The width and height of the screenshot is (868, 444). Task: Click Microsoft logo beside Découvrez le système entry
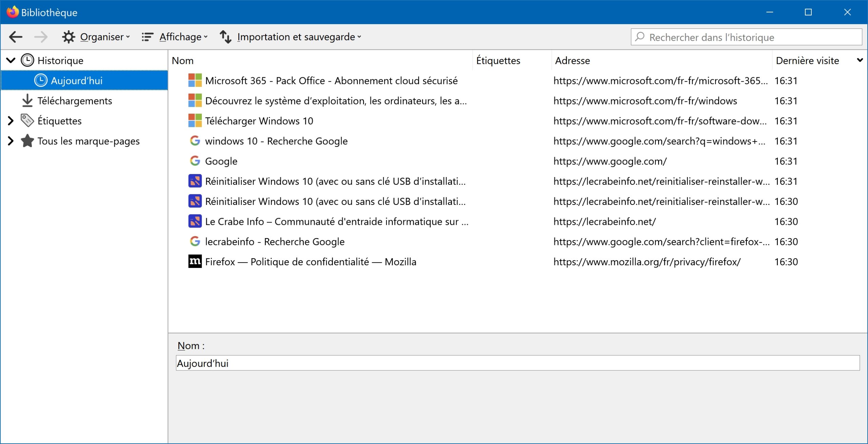(x=195, y=100)
